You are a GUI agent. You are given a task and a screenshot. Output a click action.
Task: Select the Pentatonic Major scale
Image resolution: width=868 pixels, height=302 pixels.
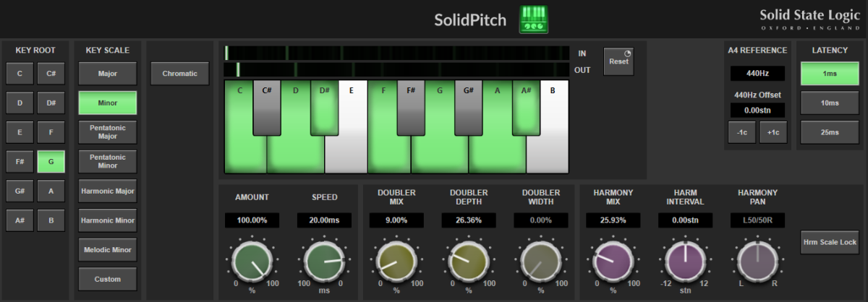coord(108,132)
